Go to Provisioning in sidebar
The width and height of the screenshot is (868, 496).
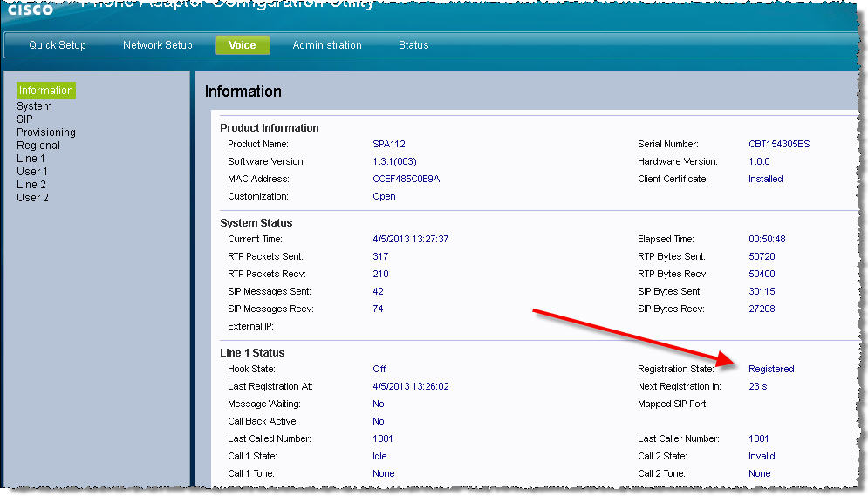[46, 132]
